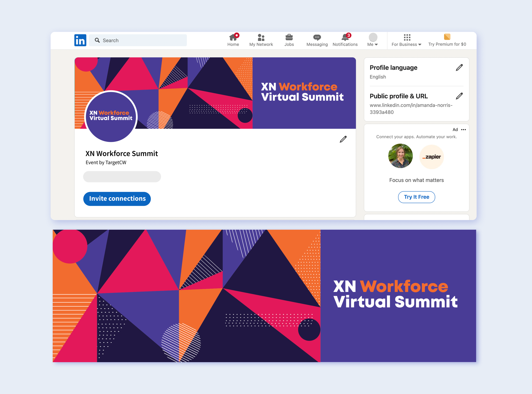Open the My Network icon
Screen dimensions: 532x394
click(261, 37)
